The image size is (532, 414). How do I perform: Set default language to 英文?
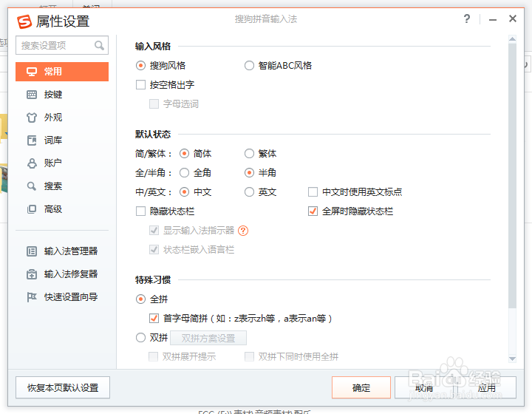(x=249, y=192)
